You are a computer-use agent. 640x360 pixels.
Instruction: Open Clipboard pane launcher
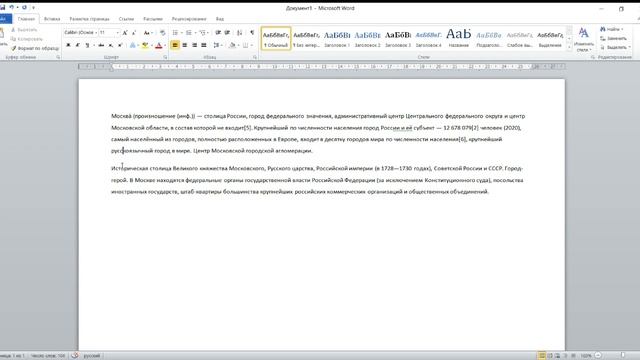[x=58, y=58]
